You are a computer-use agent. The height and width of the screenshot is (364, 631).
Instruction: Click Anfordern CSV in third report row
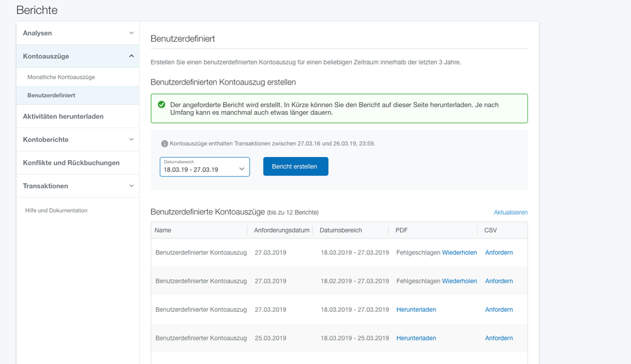499,310
